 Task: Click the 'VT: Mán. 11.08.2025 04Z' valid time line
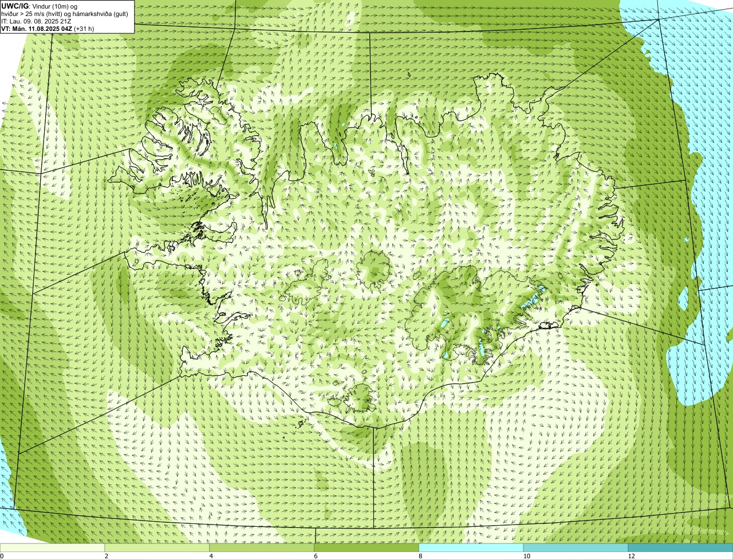[48, 29]
